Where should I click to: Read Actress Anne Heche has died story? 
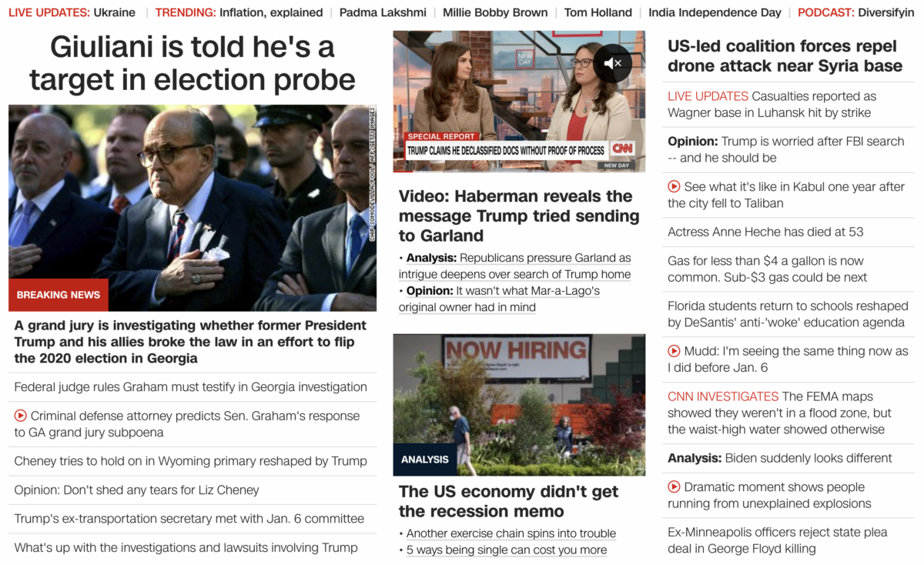[x=765, y=232]
